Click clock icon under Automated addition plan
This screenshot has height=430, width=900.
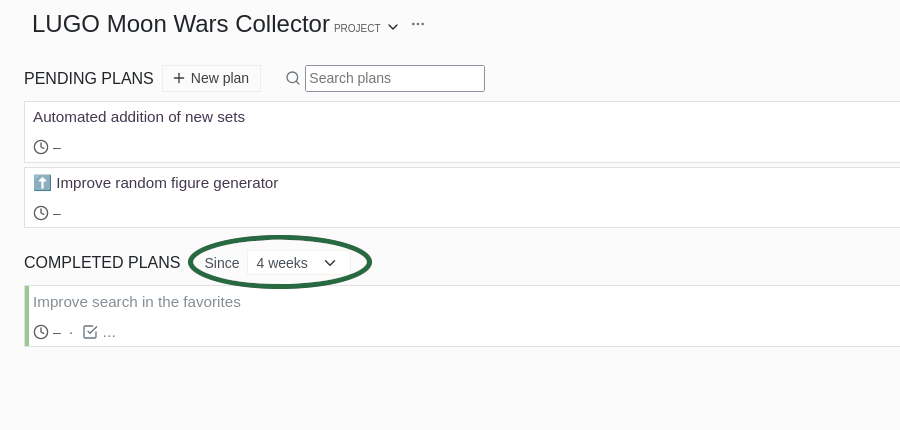click(x=41, y=147)
